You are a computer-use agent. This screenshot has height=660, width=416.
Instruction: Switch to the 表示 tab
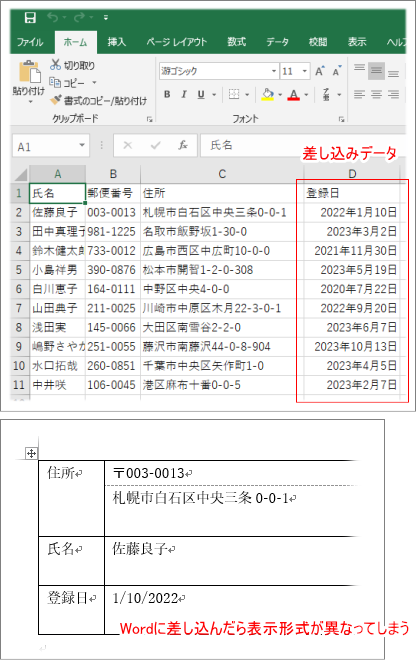[x=357, y=42]
